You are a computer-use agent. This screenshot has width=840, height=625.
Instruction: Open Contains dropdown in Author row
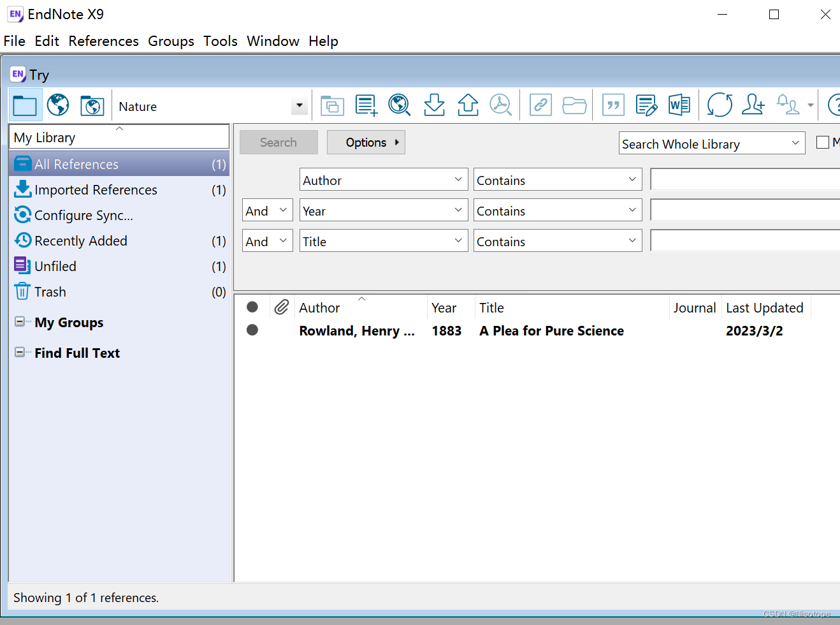tap(558, 180)
